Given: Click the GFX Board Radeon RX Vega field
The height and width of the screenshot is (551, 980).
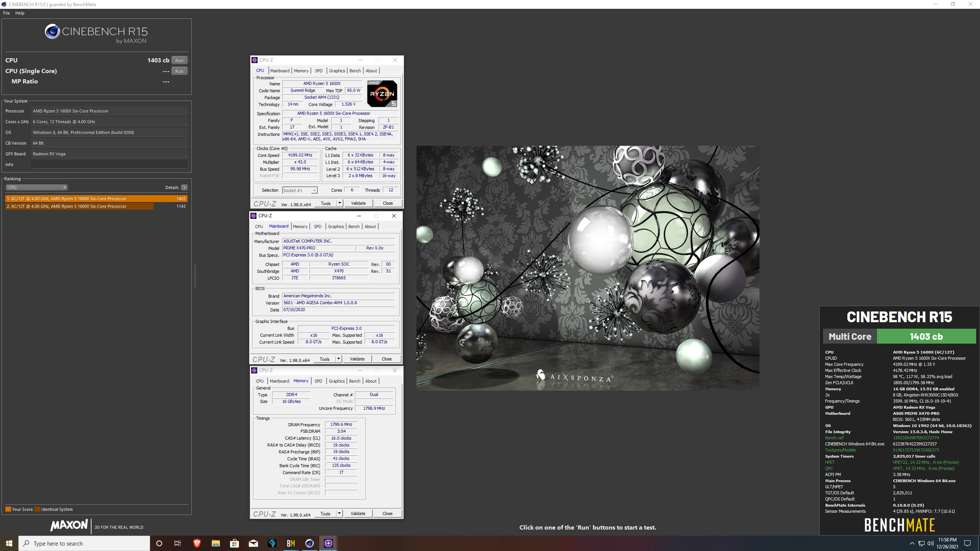Looking at the screenshot, I should [x=109, y=154].
